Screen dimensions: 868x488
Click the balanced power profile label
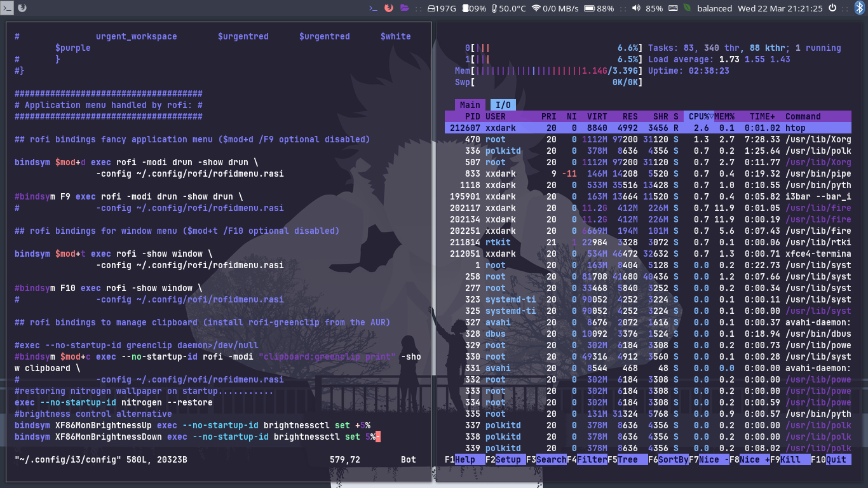(x=715, y=8)
